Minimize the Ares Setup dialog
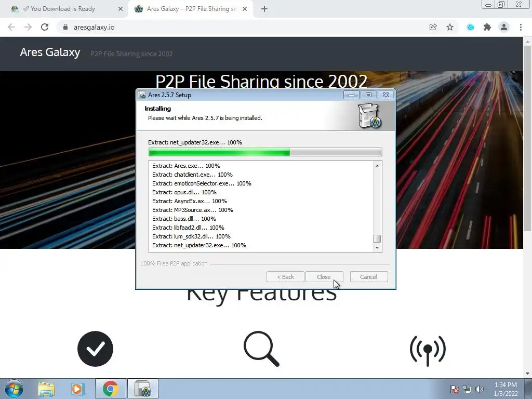This screenshot has width=532, height=399. point(351,95)
